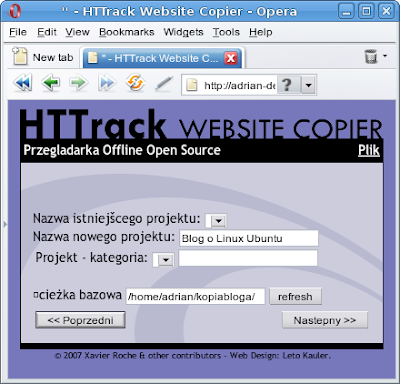This screenshot has height=384, width=400.
Task: Open the Tools menu
Action: (226, 32)
